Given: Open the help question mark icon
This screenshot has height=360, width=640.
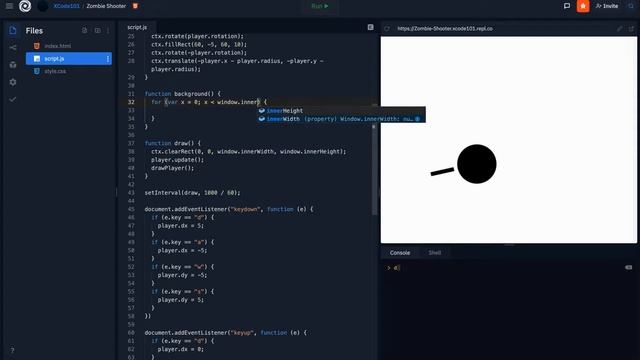Looking at the screenshot, I should pyautogui.click(x=12, y=350).
